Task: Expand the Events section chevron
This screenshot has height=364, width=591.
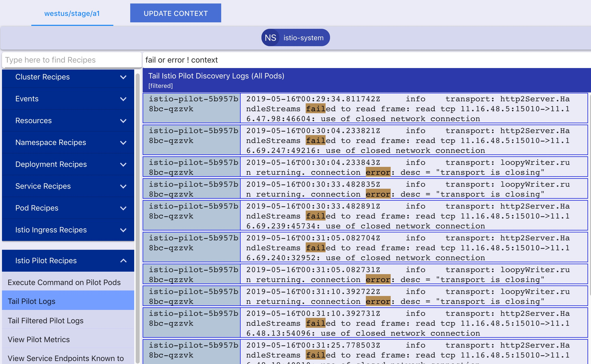Action: pos(123,99)
